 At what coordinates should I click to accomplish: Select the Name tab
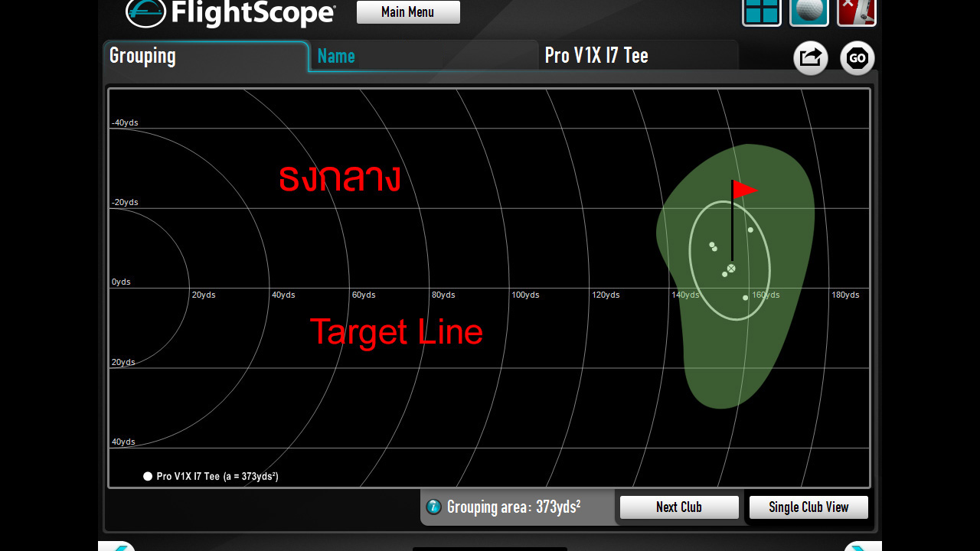(424, 56)
